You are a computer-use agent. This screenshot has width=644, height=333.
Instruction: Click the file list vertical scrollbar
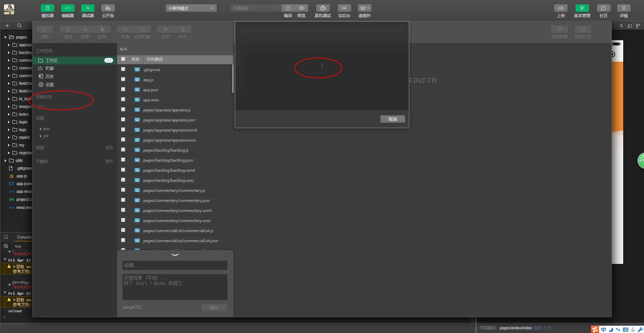(x=233, y=78)
